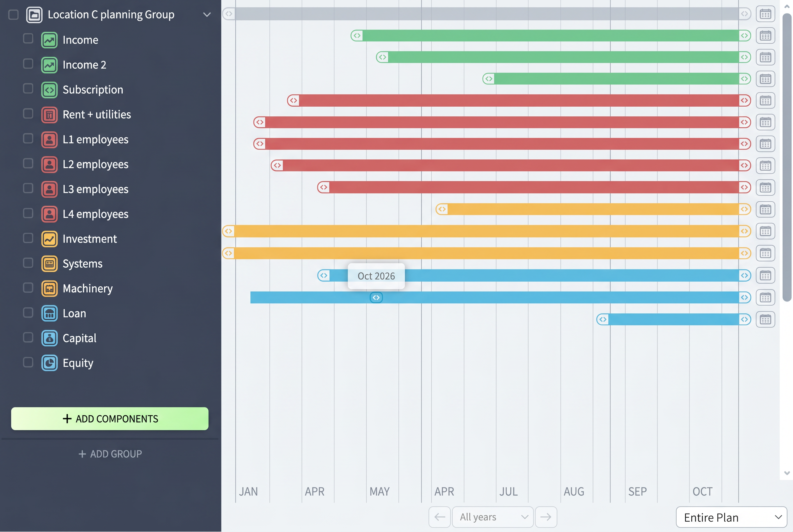Check the Investment checkbox

pyautogui.click(x=28, y=238)
